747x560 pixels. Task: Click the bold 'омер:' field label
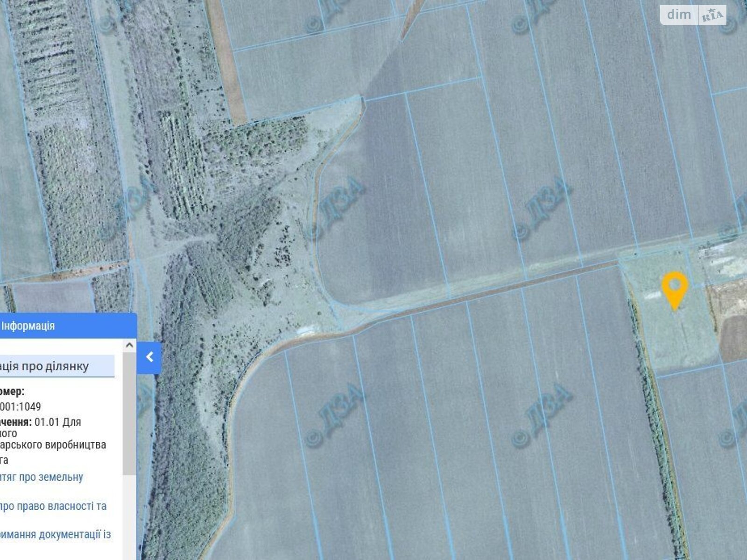13,392
